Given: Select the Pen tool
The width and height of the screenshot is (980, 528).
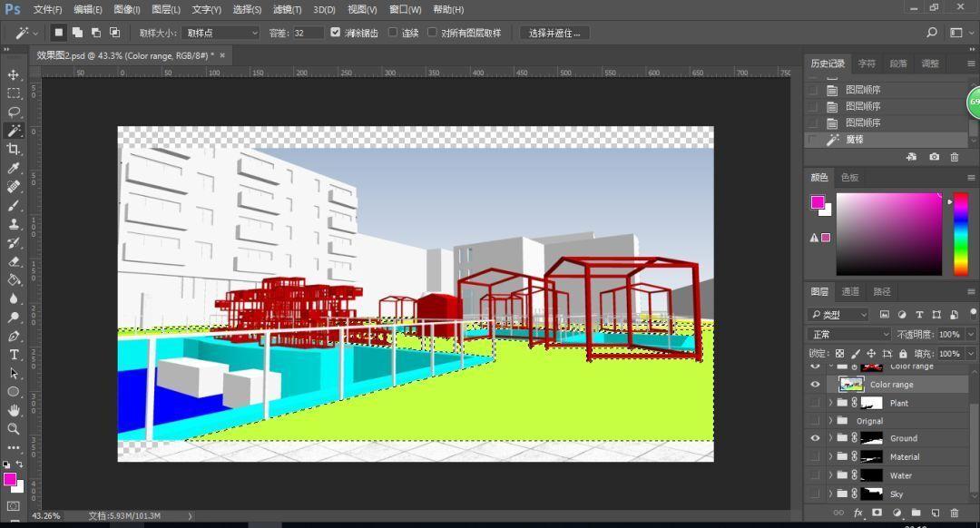Looking at the screenshot, I should (x=14, y=337).
